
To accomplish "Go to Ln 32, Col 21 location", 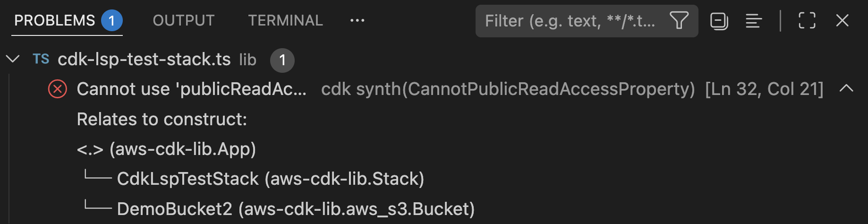I will [764, 89].
